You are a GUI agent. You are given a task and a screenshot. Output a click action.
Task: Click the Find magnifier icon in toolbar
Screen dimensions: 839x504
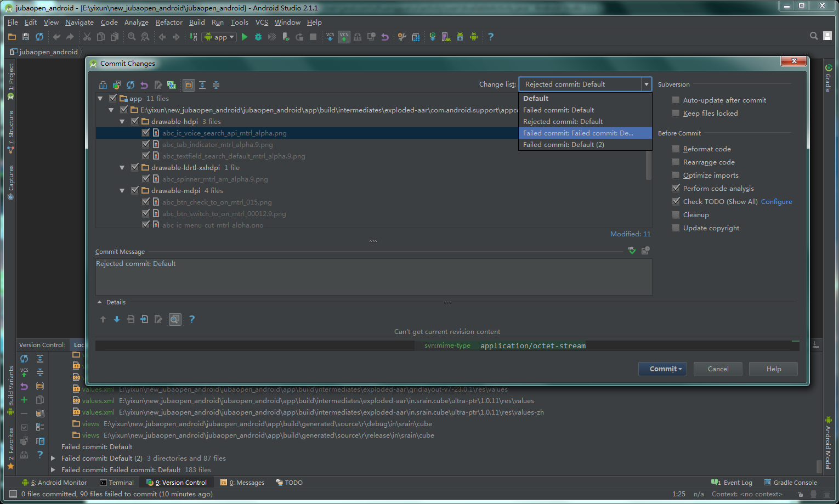[132, 37]
